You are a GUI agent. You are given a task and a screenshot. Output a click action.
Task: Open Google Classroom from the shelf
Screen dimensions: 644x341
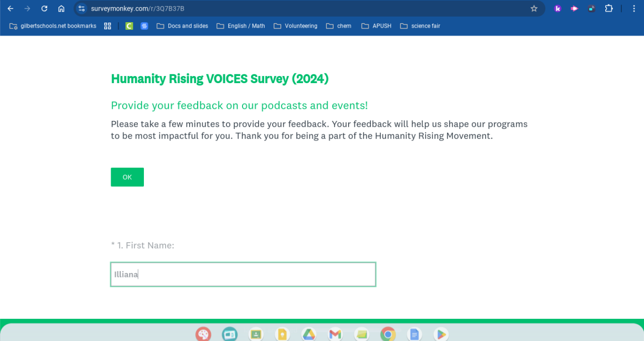point(256,334)
